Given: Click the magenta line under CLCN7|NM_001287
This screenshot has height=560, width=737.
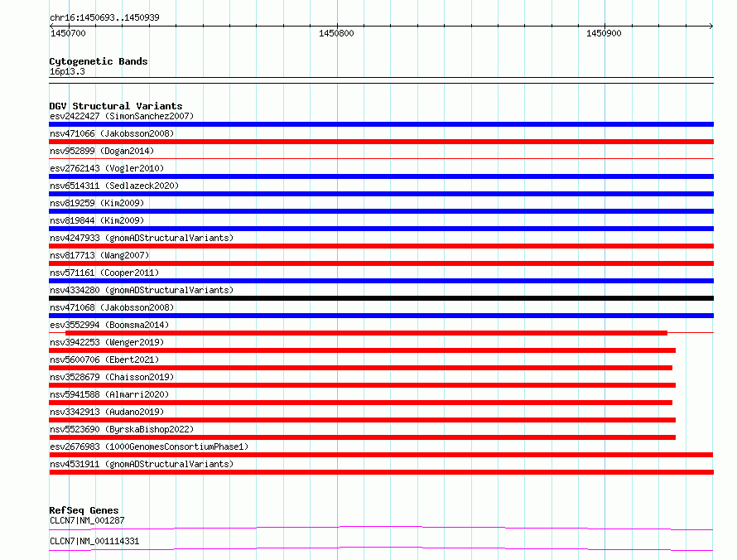Looking at the screenshot, I should tap(381, 528).
